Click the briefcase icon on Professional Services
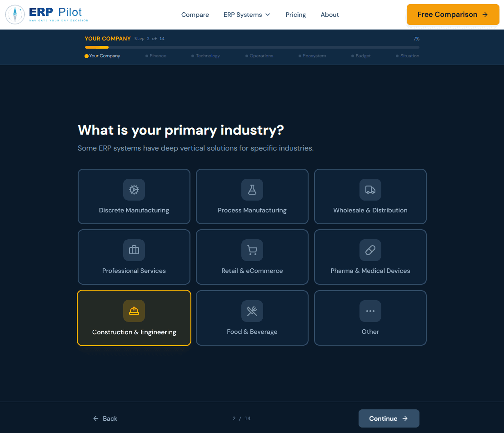 [134, 250]
